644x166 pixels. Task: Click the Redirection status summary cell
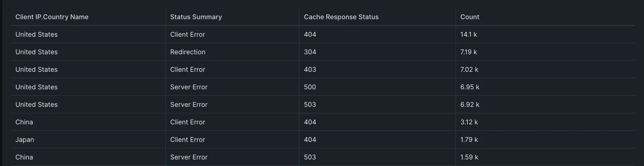tap(187, 52)
